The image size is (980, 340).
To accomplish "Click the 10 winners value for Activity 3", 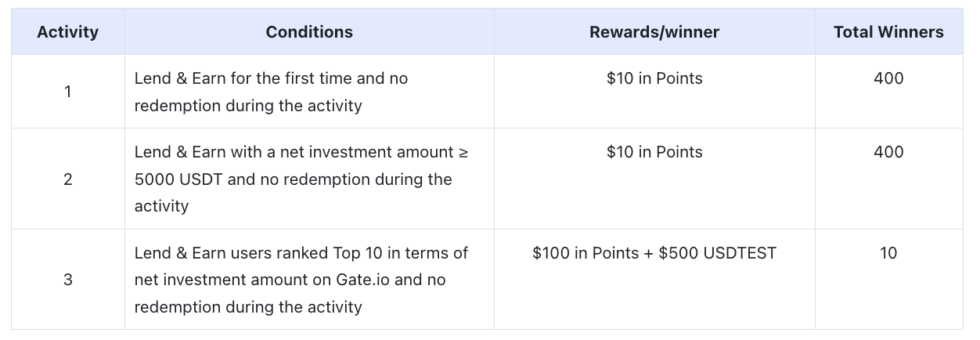I will (888, 253).
